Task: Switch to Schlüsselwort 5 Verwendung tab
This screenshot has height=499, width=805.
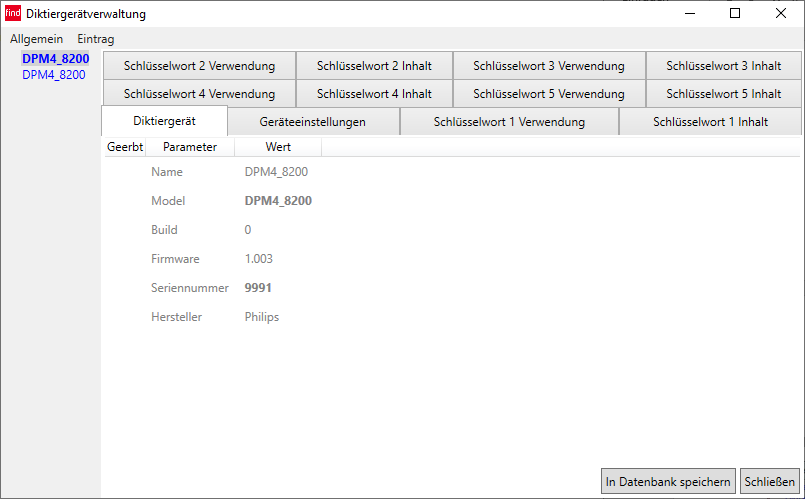Action: 549,94
